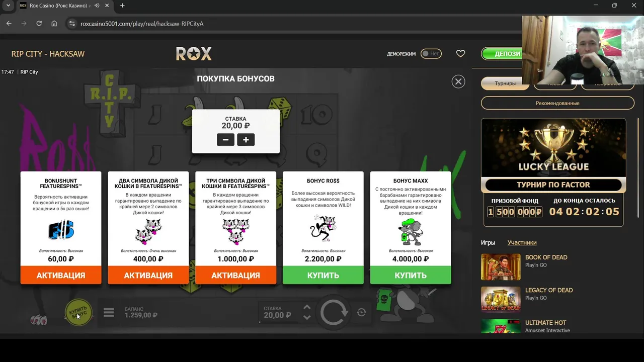The image size is (644, 362).
Task: Select the Rox Casino browser tab
Action: [x=64, y=6]
